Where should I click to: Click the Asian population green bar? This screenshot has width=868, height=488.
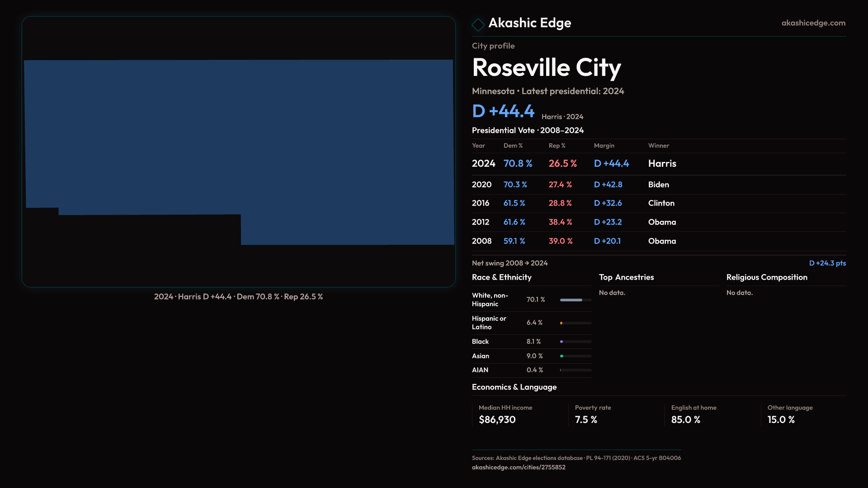[x=562, y=356]
